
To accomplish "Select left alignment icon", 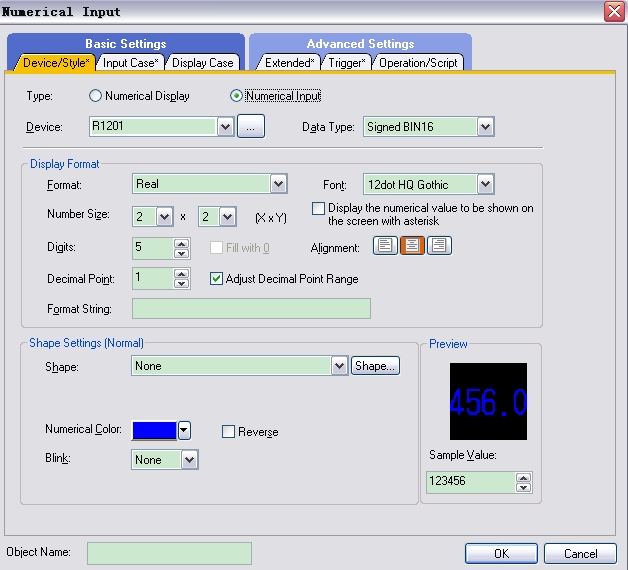I will point(385,246).
